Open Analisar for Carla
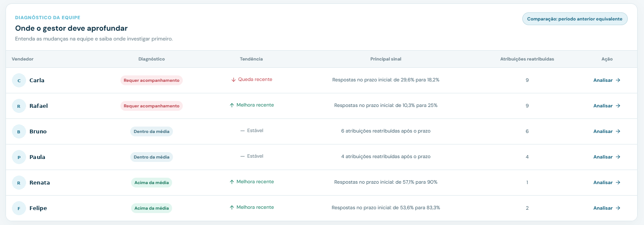644x225 pixels. click(607, 80)
